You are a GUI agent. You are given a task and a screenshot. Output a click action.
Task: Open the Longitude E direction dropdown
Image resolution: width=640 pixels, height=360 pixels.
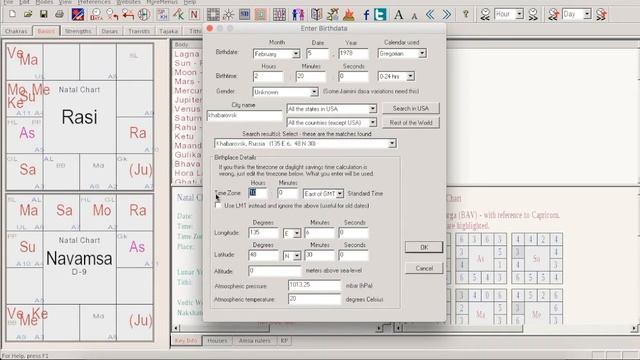[x=297, y=233]
